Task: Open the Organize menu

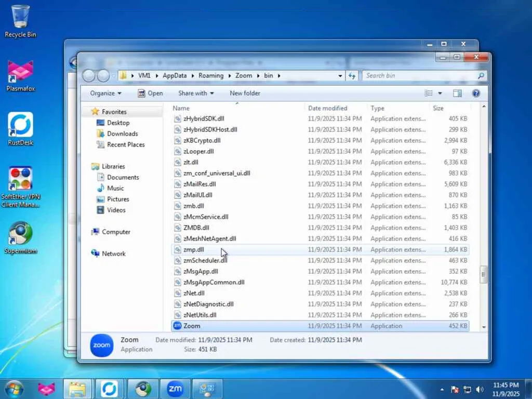Action: click(105, 93)
